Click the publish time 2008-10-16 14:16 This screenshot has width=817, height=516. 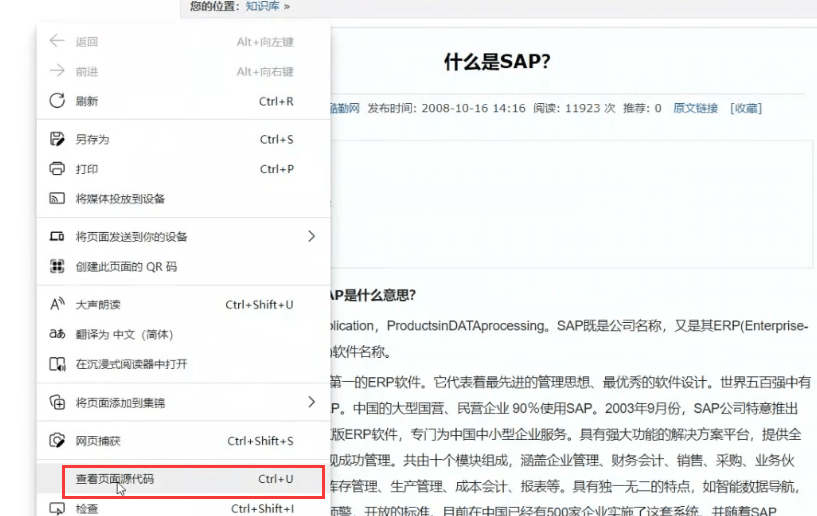[x=473, y=108]
